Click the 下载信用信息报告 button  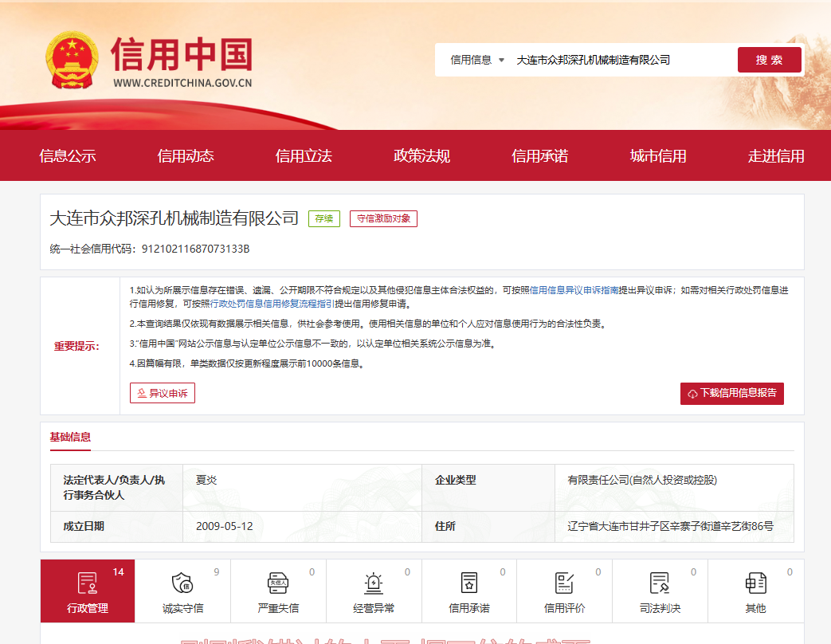(x=731, y=394)
